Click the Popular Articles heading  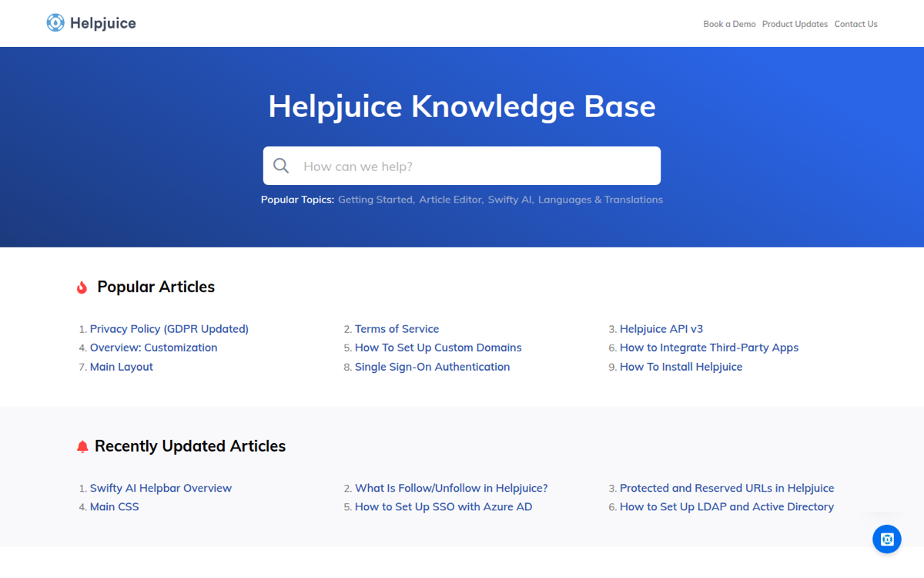pos(156,287)
